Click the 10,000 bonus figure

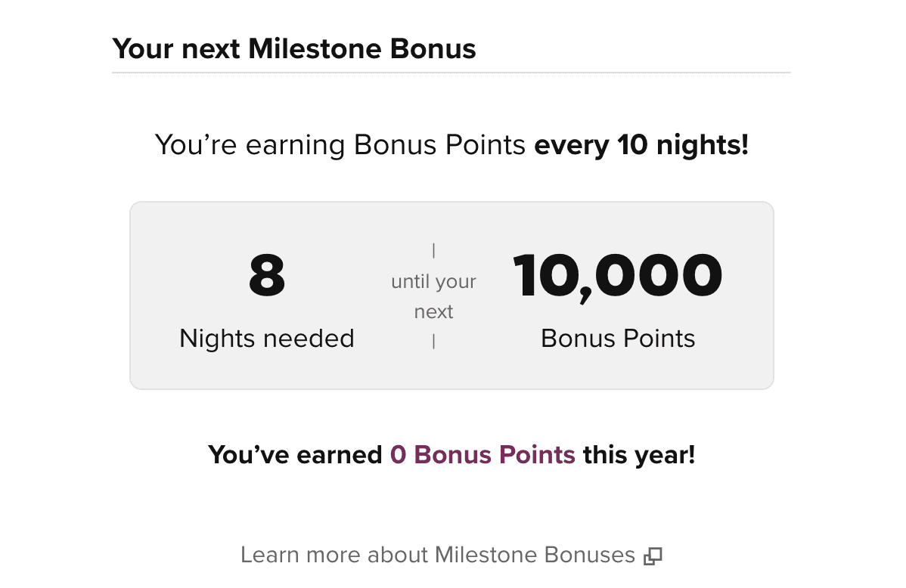coord(618,277)
